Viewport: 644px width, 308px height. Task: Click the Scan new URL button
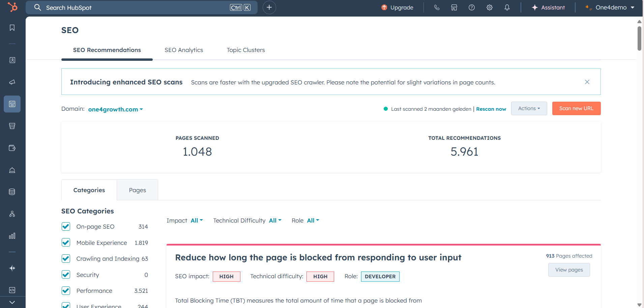[576, 108]
